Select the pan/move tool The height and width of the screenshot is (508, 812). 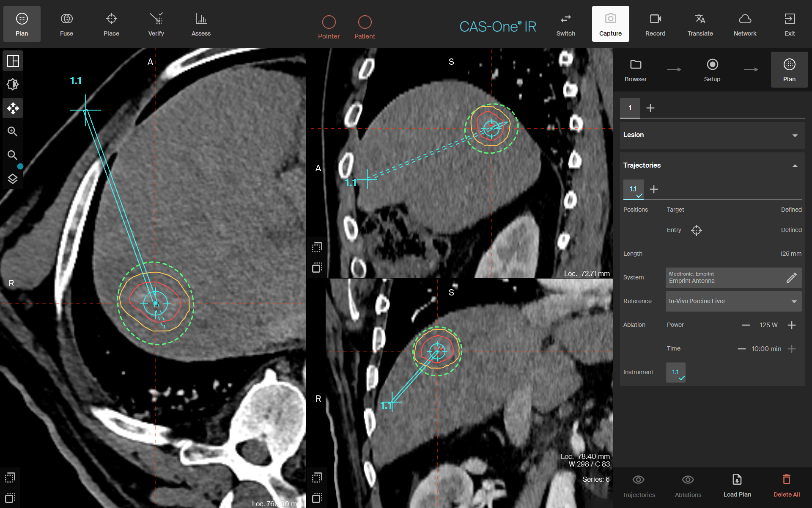(13, 108)
